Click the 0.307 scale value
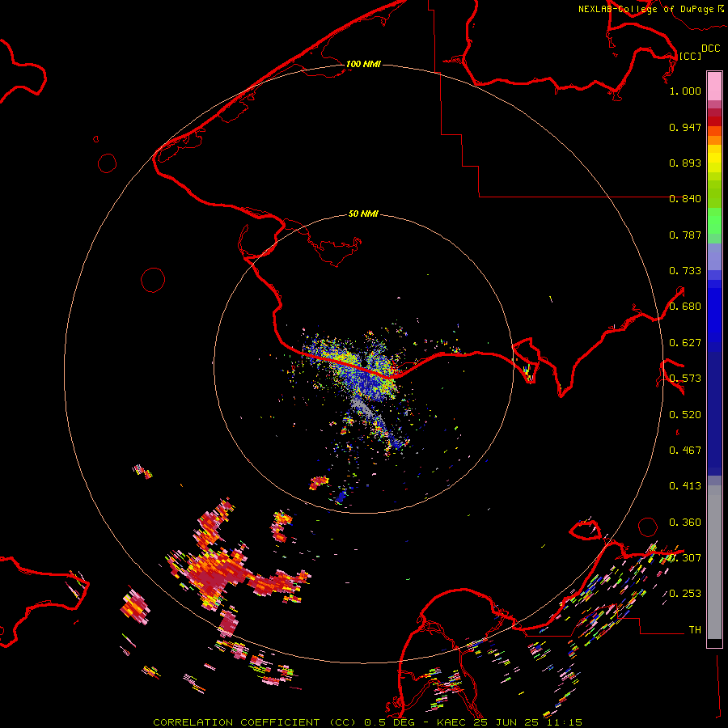728x728 pixels. pos(685,558)
